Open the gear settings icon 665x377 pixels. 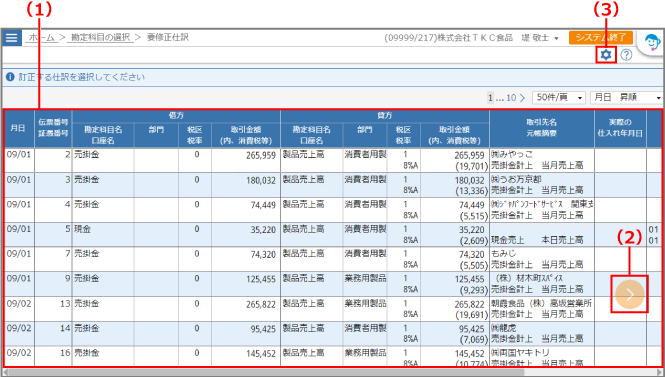click(x=606, y=55)
